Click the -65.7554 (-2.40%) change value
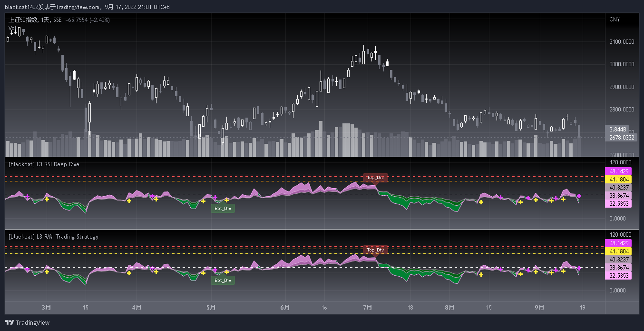Screen dimensions: 644x331 88,20
